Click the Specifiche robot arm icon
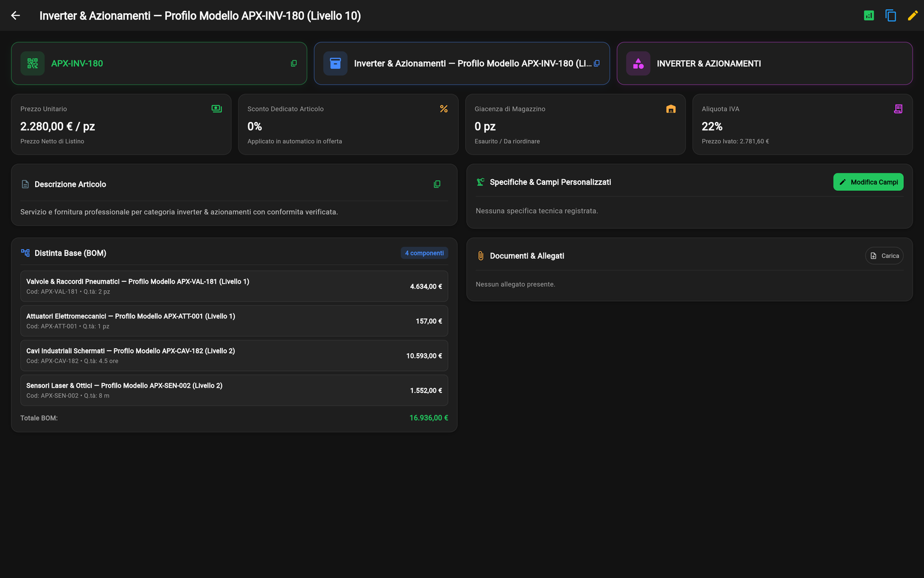The image size is (924, 578). click(x=480, y=182)
